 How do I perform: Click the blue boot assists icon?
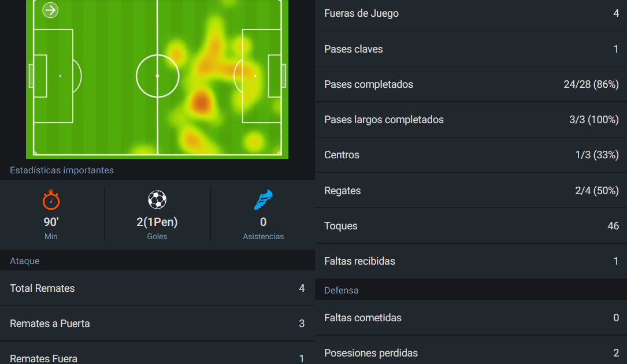coord(263,199)
